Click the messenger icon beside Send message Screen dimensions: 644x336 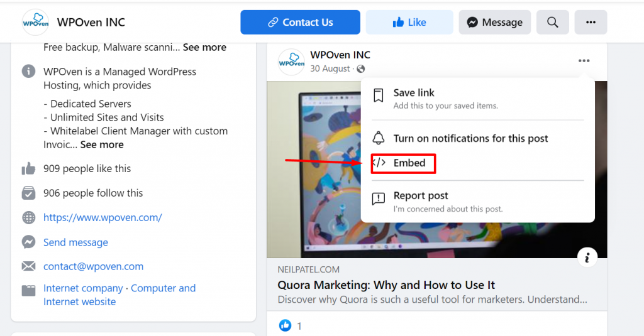(x=28, y=242)
